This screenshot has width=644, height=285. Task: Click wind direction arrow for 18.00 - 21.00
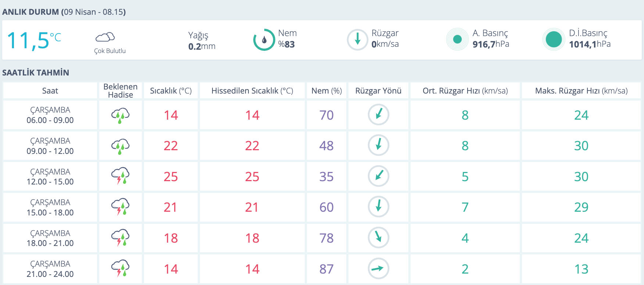(378, 237)
